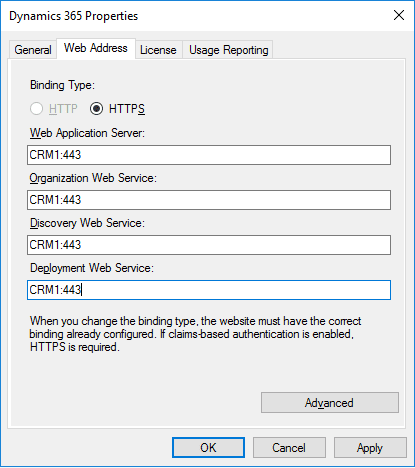Select the HTTP binding type radio button
Viewport: 415px width, 468px height.
coord(36,109)
